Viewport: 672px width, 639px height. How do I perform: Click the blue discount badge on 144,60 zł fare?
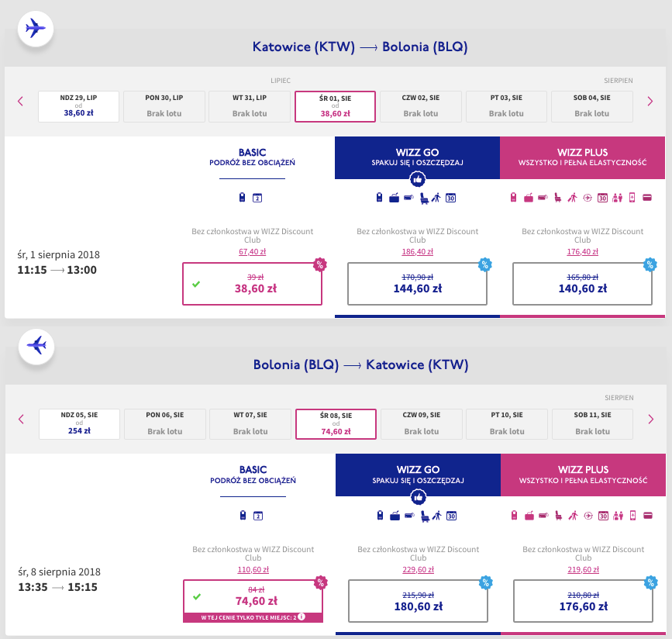[484, 264]
